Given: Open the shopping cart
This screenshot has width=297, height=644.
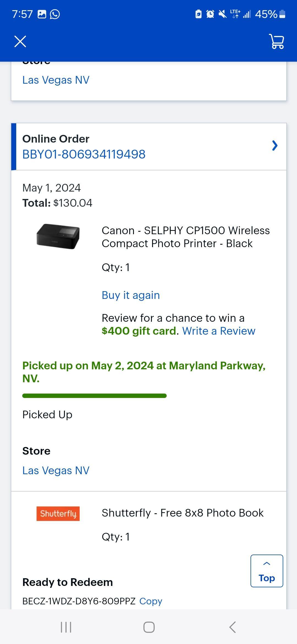Looking at the screenshot, I should pos(276,42).
